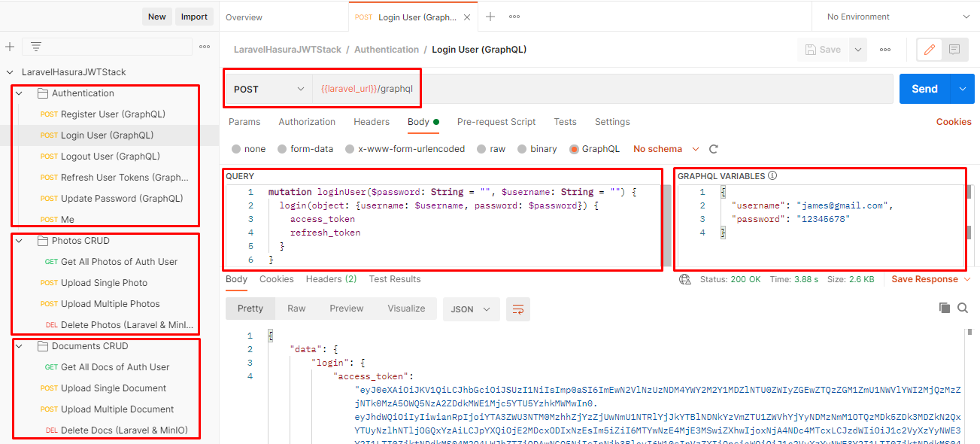Open the Save Response dropdown

click(930, 279)
